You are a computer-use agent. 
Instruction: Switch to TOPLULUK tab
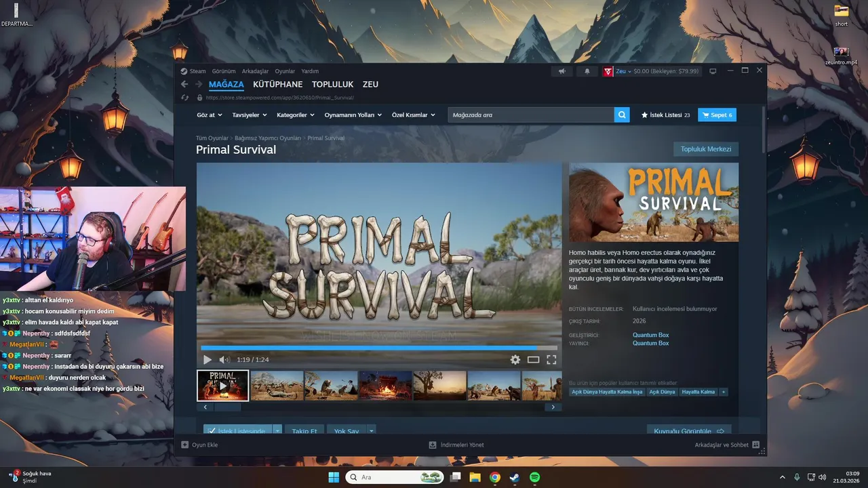332,84
